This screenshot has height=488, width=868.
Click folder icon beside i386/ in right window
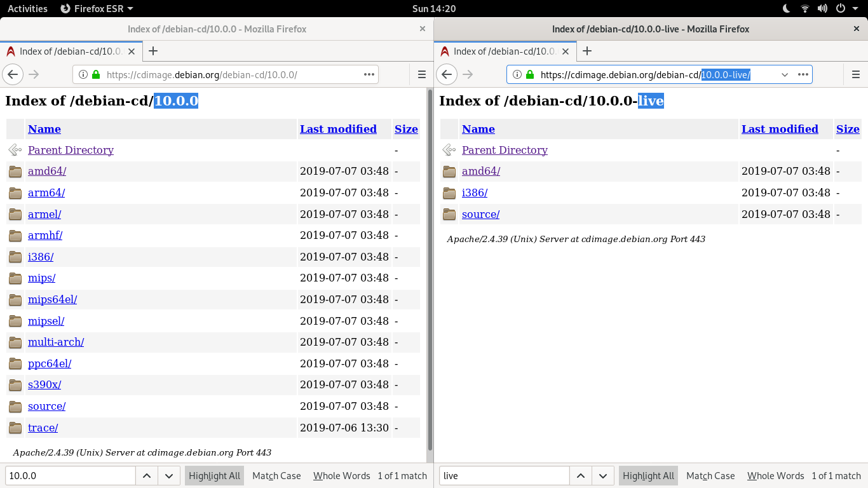450,193
